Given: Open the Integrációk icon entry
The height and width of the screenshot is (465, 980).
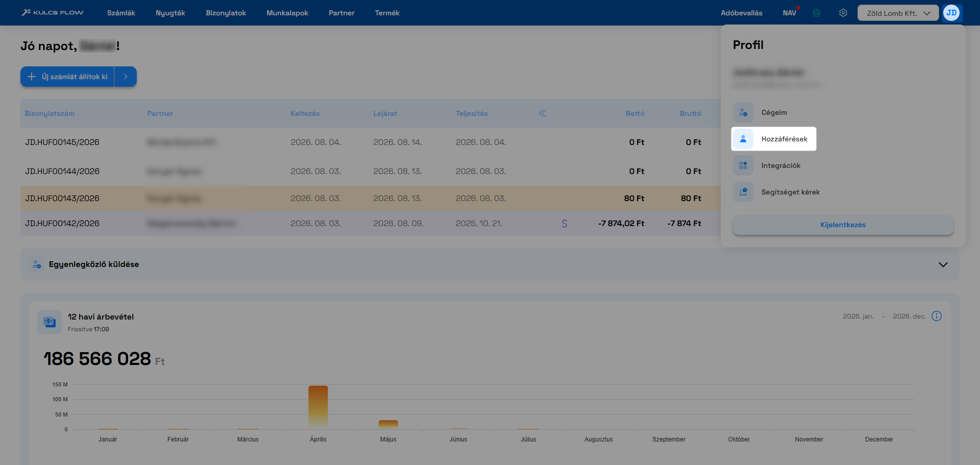Looking at the screenshot, I should 743,165.
